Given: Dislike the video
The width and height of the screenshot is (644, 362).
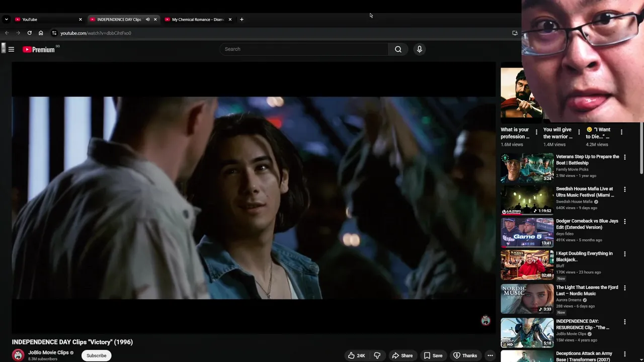Looking at the screenshot, I should coord(377,355).
